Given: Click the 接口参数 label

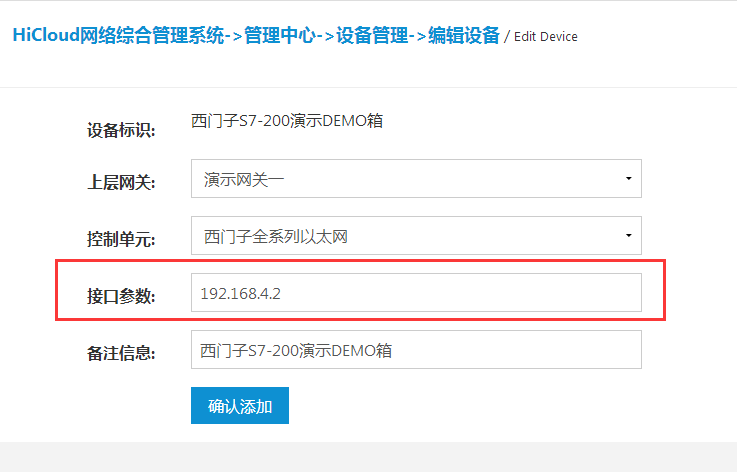Looking at the screenshot, I should click(x=120, y=296).
